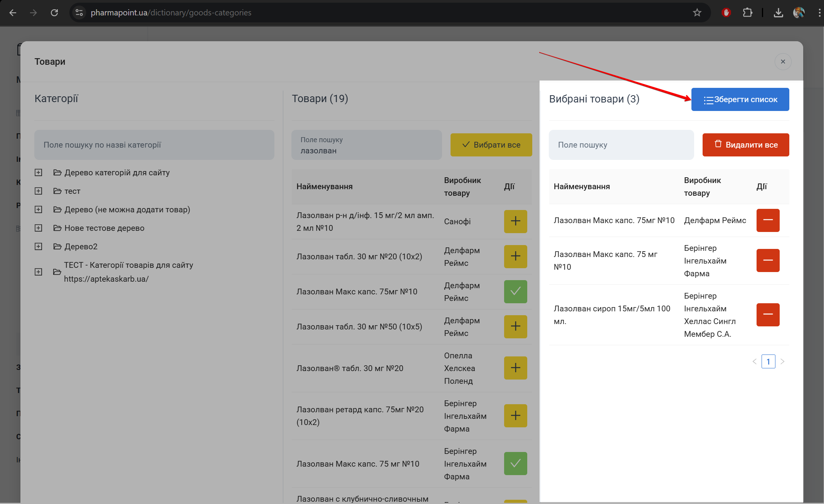Expand the тест category tree node
The image size is (824, 504).
point(39,191)
